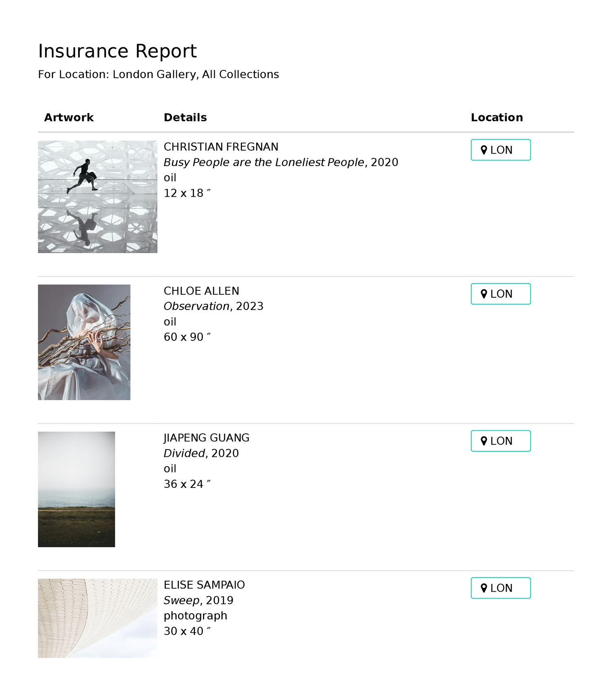611x700 pixels.
Task: Click the LON location badge for Sweep
Action: coord(501,588)
